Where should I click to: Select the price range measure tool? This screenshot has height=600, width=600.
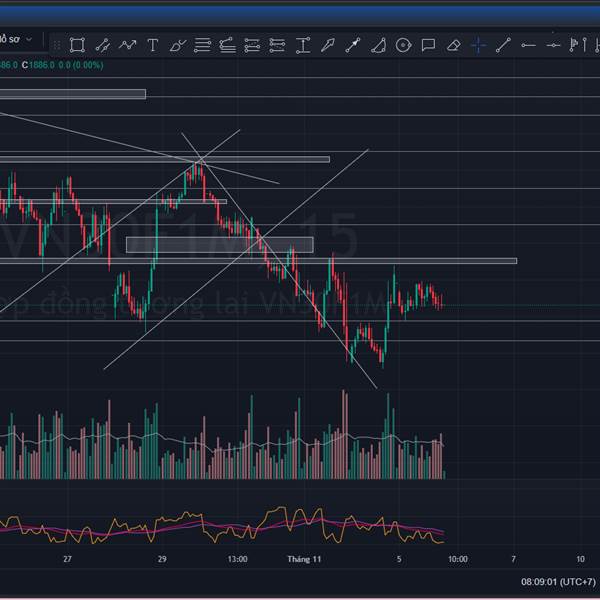tap(303, 45)
